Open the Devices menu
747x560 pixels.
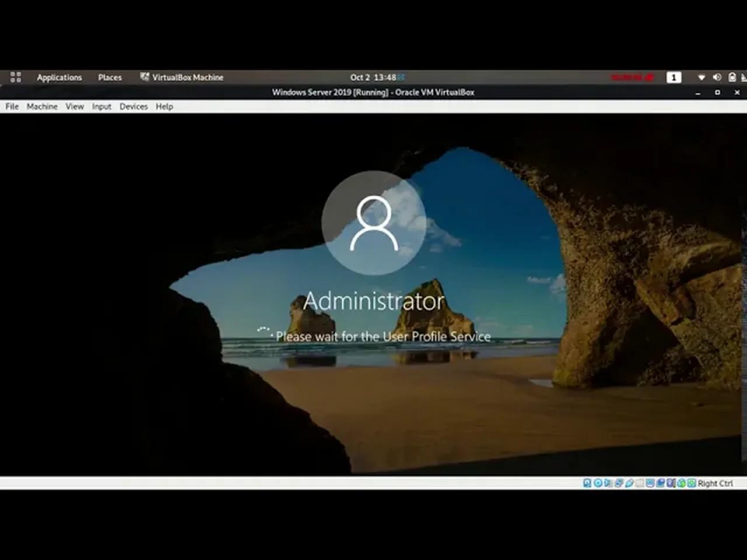(x=133, y=106)
